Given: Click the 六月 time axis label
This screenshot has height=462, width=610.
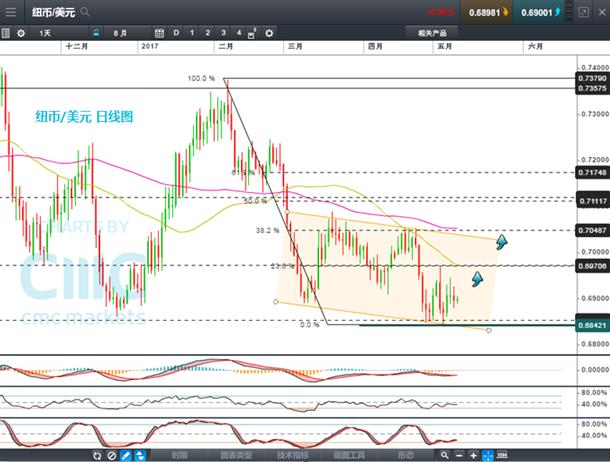Looking at the screenshot, I should (x=535, y=46).
